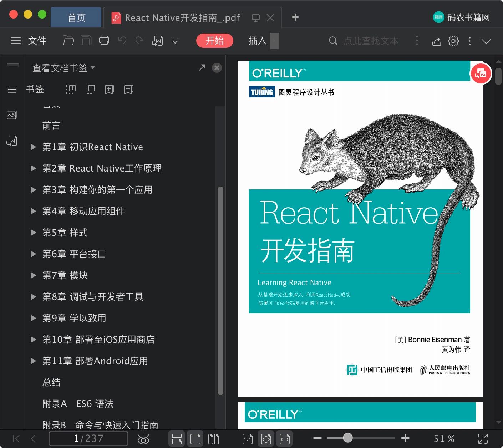This screenshot has width=503, height=448.
Task: Toggle fit page mode
Action: [266, 439]
